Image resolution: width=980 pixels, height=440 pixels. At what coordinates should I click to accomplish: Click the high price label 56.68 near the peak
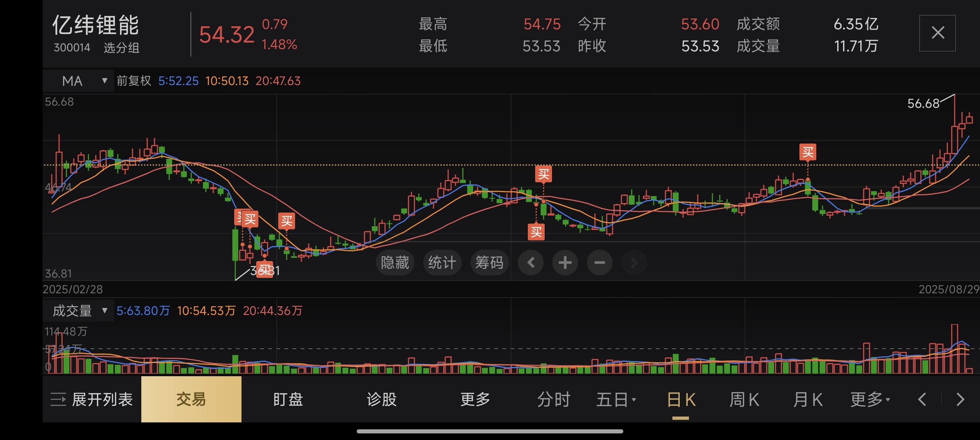[x=923, y=103]
